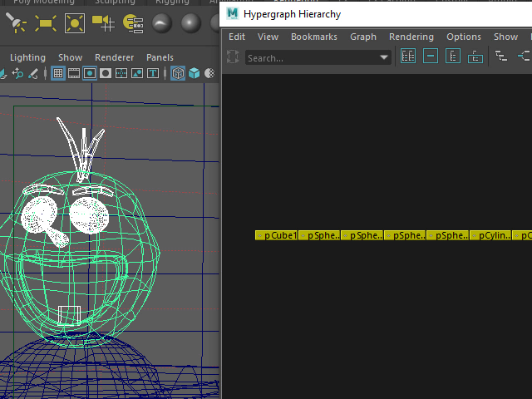Click the textured display cube icon

[x=194, y=74]
